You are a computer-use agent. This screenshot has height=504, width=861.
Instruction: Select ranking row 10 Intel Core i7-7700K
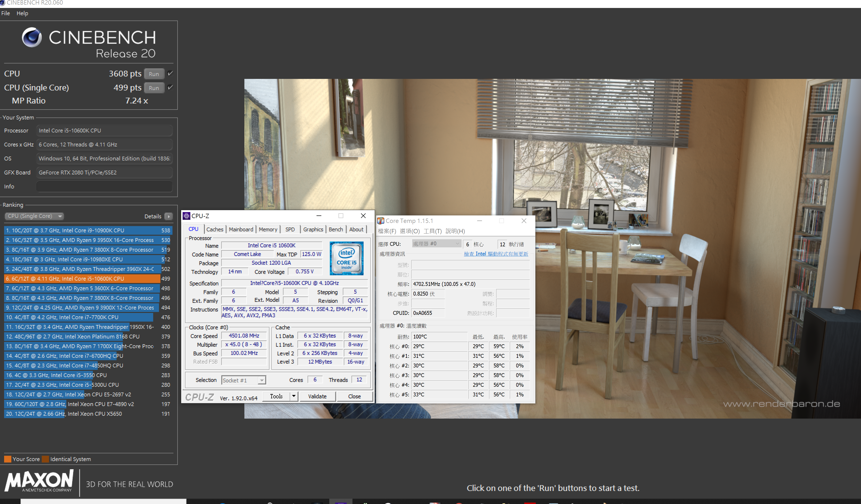[x=88, y=317]
